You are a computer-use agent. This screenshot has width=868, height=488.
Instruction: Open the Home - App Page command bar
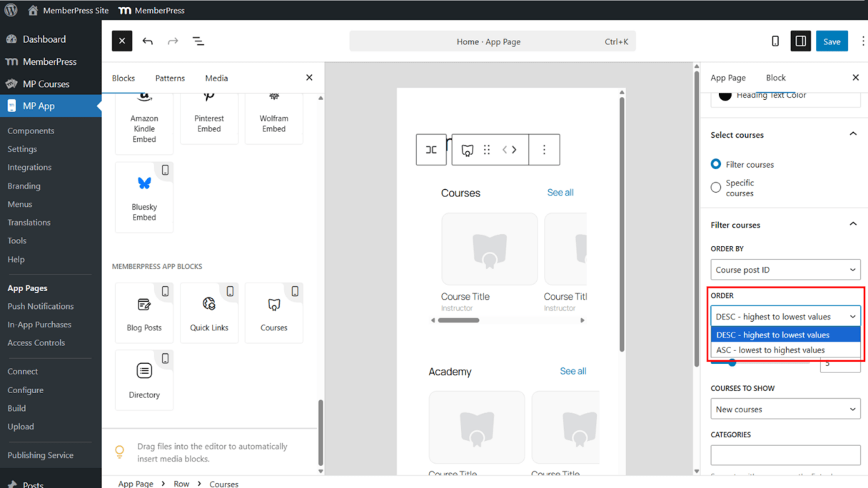(493, 41)
